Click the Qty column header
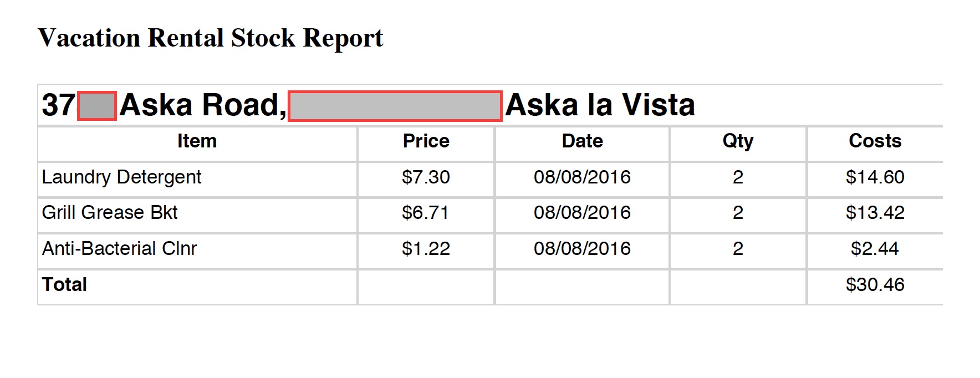980x378 pixels. click(738, 141)
